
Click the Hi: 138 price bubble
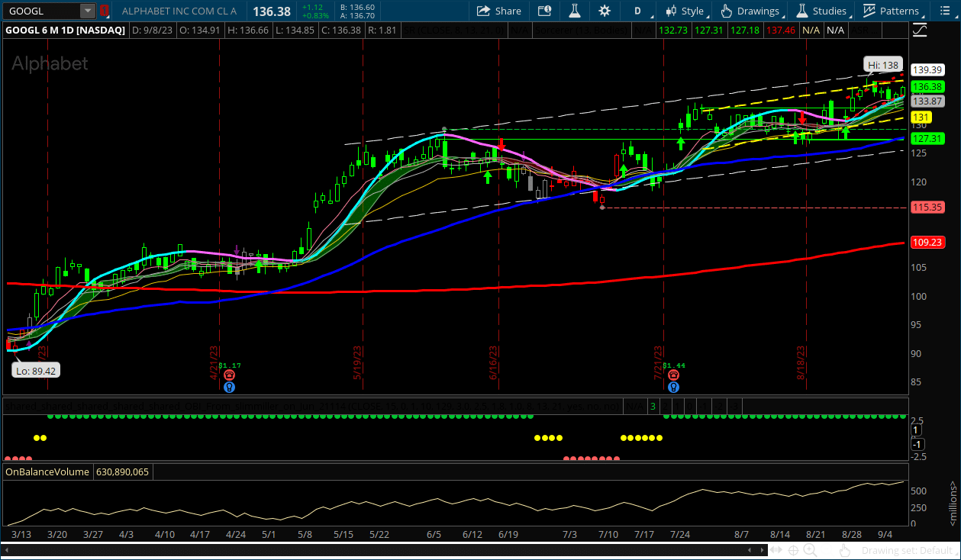click(x=883, y=65)
